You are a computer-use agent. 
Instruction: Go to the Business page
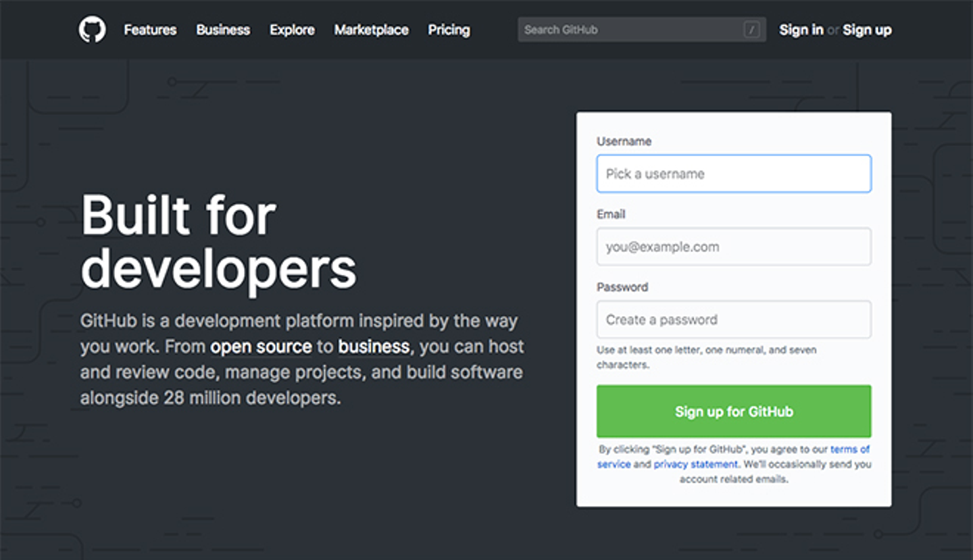pyautogui.click(x=223, y=30)
